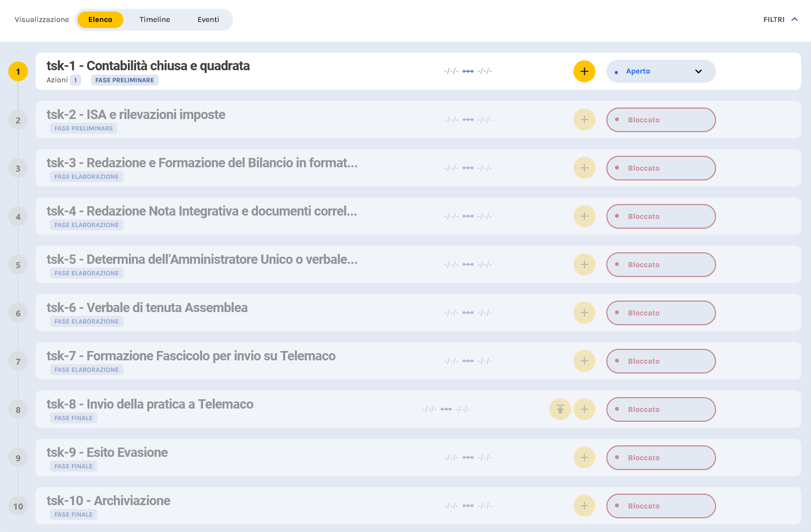Click plus icon for tsk-9 Esito Evasione
Screen dimensions: 811x532
pyautogui.click(x=584, y=457)
